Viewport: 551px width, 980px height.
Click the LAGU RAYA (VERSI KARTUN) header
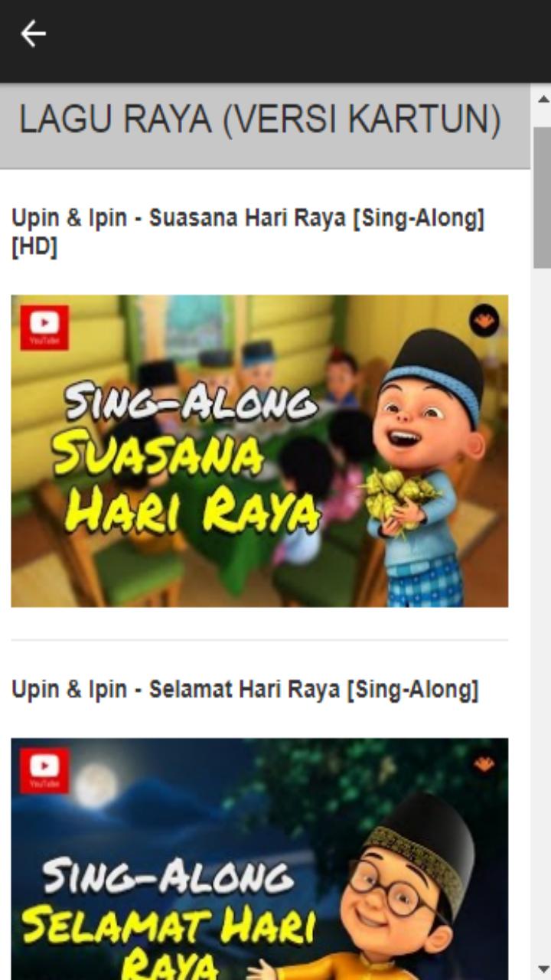[260, 120]
